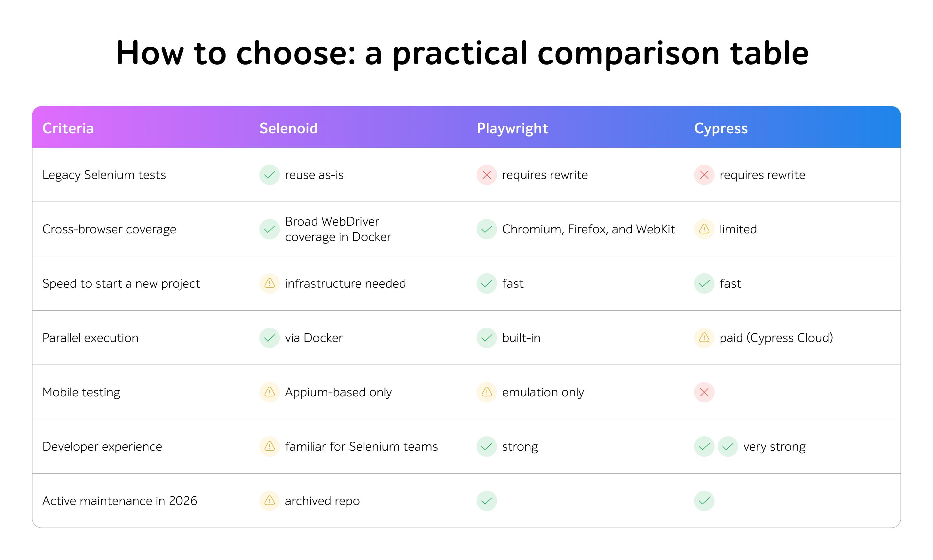Click the green check beside 'reuse as-is'
This screenshot has height=560, width=933.
[x=269, y=175]
